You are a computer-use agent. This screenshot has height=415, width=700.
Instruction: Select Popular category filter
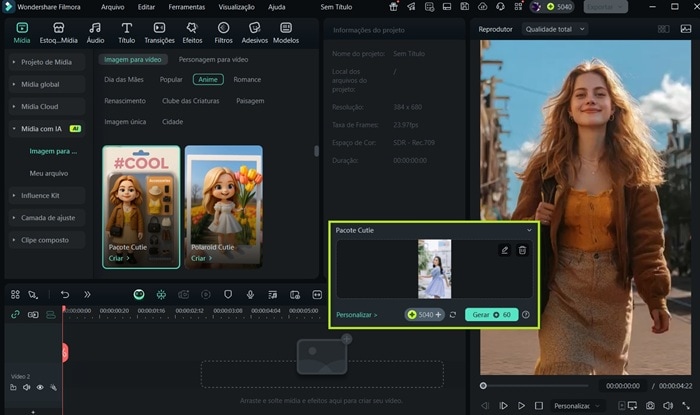pos(171,79)
